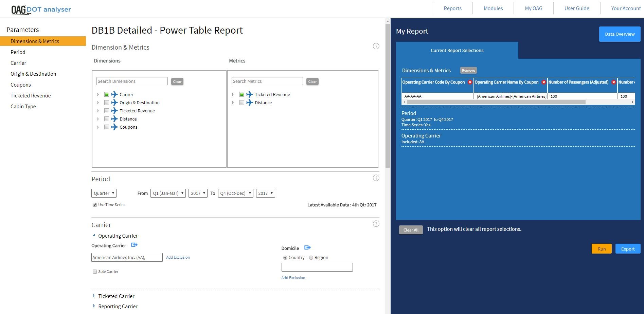Collapse Operating Carrier section

click(x=94, y=235)
